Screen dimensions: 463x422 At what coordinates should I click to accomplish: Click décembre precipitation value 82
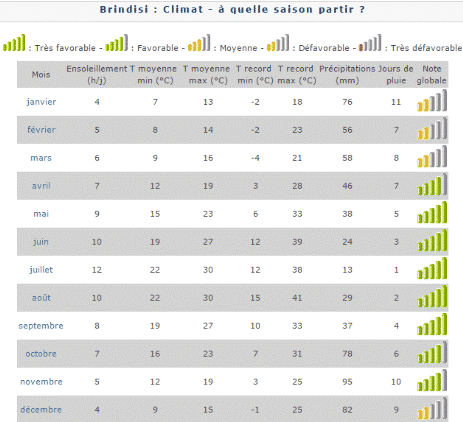point(347,410)
